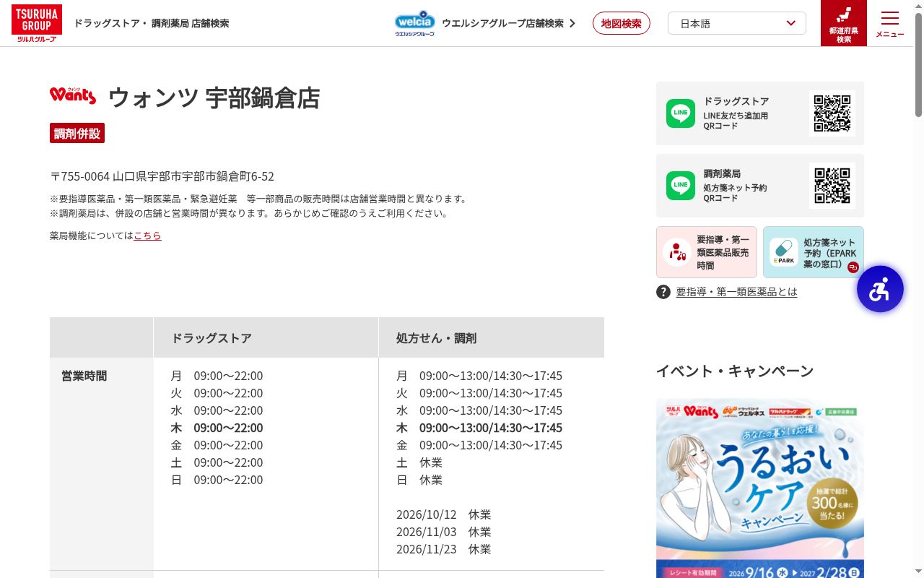Open 要指導・第一類医薬品販売時間 button
924x578 pixels.
pos(707,252)
